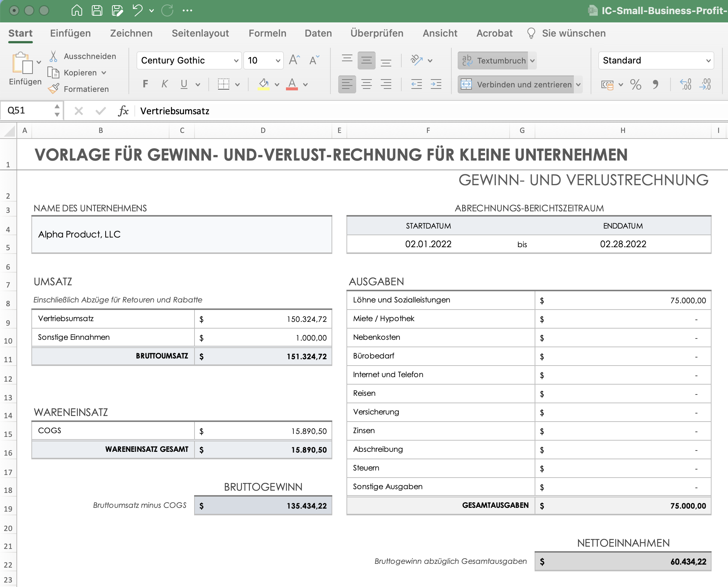Apply red font color A
This screenshot has width=728, height=587.
click(292, 84)
